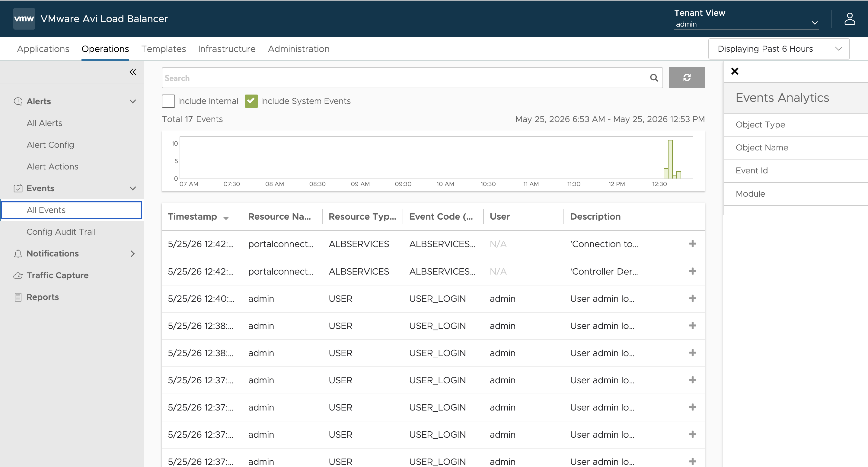Close the Events Analytics panel
The width and height of the screenshot is (868, 467).
[x=735, y=71]
